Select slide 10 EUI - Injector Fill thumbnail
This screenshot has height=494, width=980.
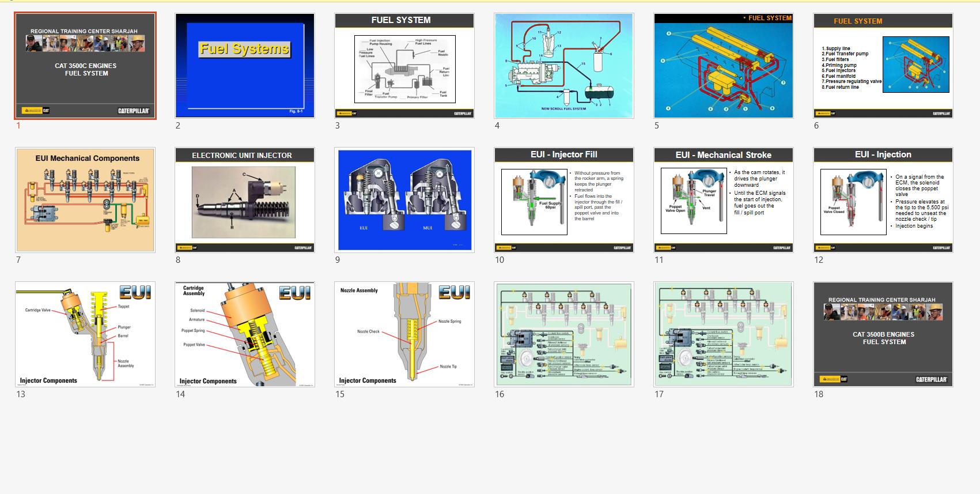pos(564,200)
